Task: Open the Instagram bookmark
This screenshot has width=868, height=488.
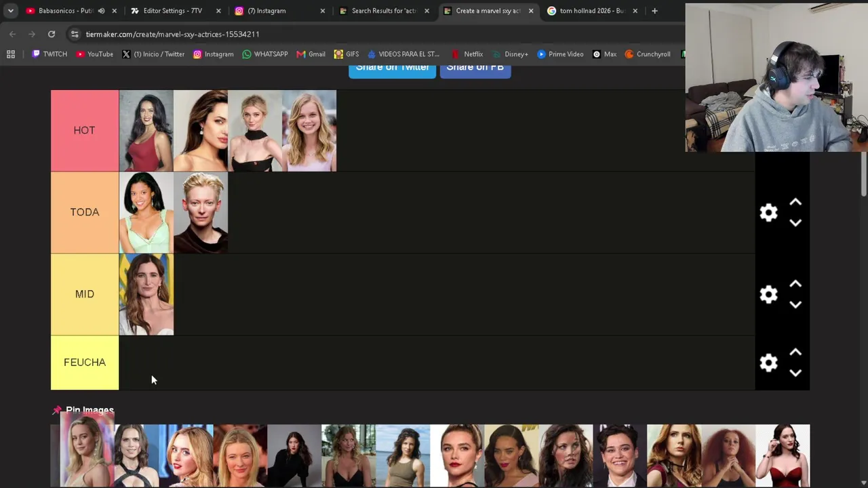Action: [214, 54]
